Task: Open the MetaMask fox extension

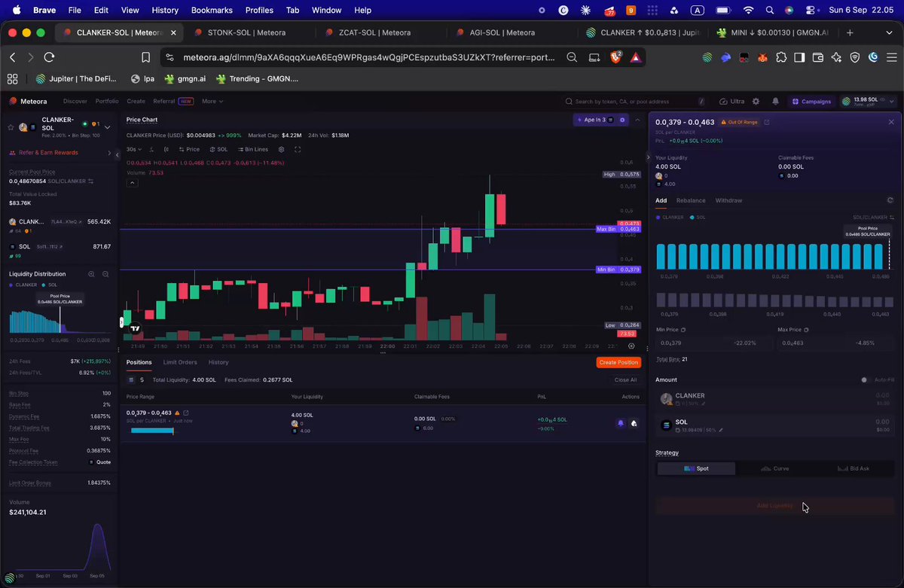Action: (763, 57)
